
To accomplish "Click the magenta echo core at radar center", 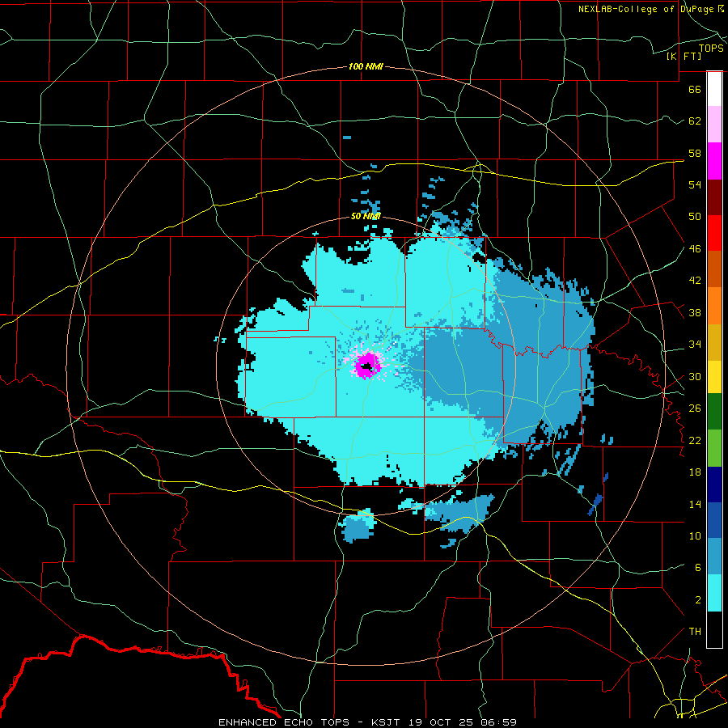I will tap(368, 366).
